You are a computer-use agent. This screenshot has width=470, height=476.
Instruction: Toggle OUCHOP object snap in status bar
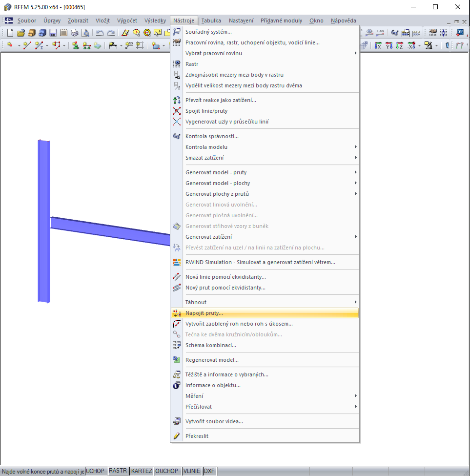(x=168, y=471)
